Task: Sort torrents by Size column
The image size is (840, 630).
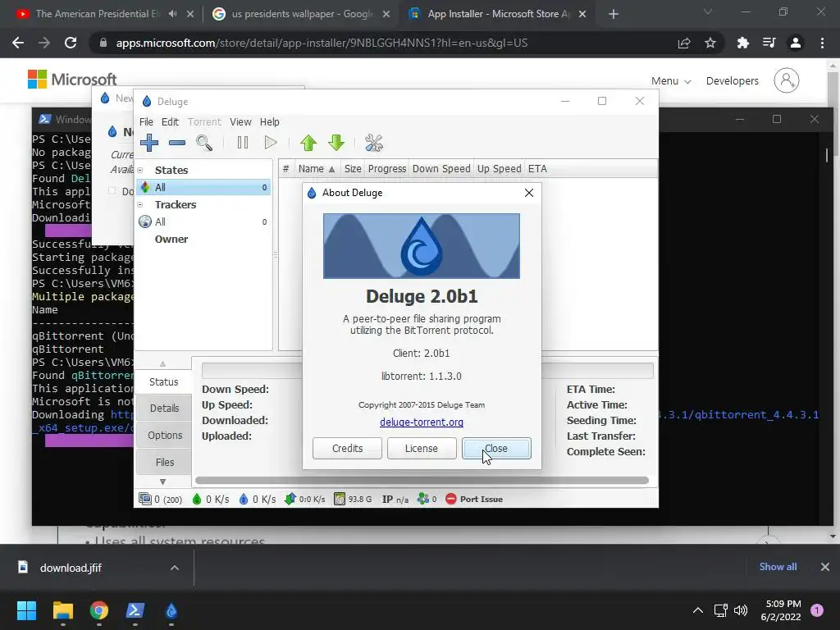Action: (353, 169)
